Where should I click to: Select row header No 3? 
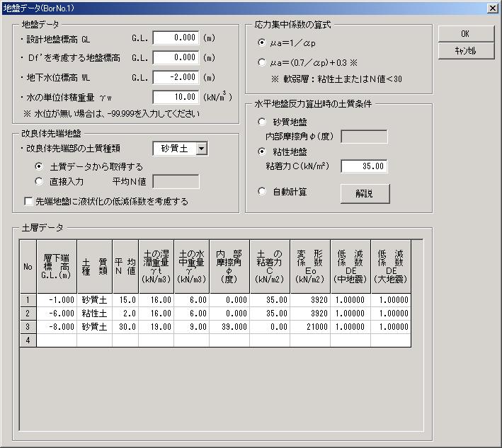[28, 327]
